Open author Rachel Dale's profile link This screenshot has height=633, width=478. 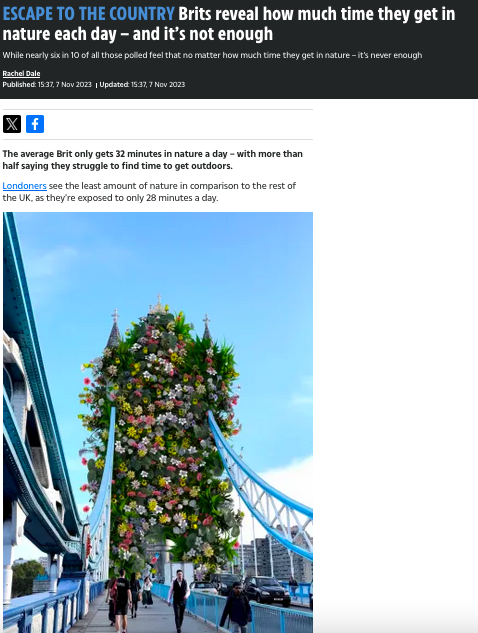(21, 73)
